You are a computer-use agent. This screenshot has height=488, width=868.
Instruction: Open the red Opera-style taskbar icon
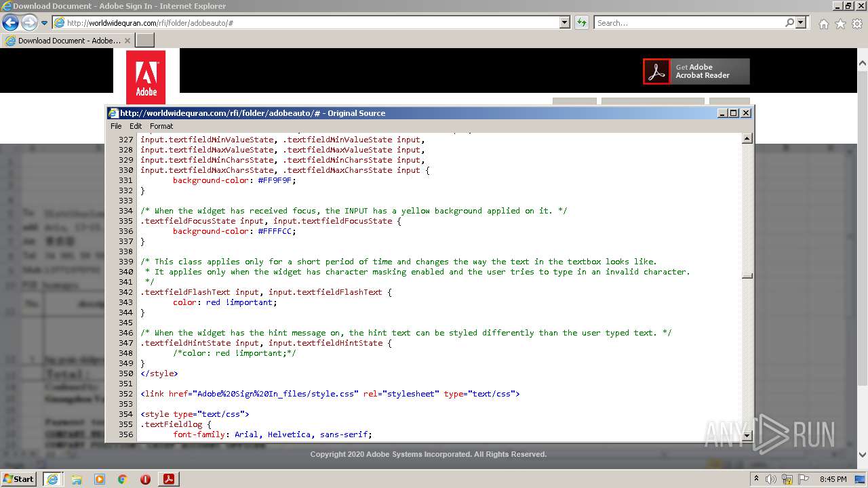[x=145, y=479]
